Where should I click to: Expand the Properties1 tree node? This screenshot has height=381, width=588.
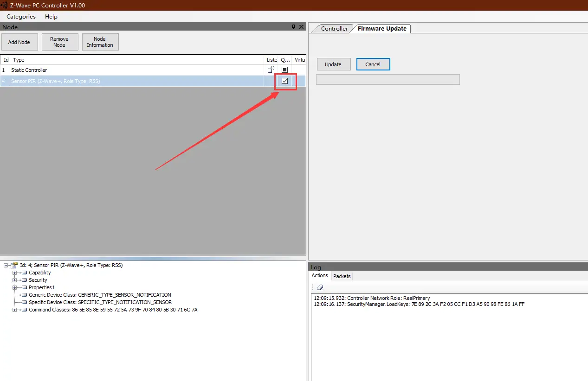(14, 287)
